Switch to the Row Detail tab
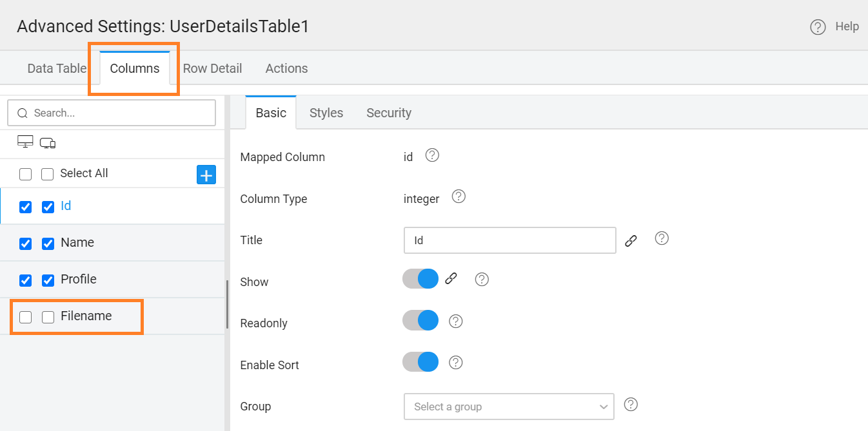 click(212, 68)
